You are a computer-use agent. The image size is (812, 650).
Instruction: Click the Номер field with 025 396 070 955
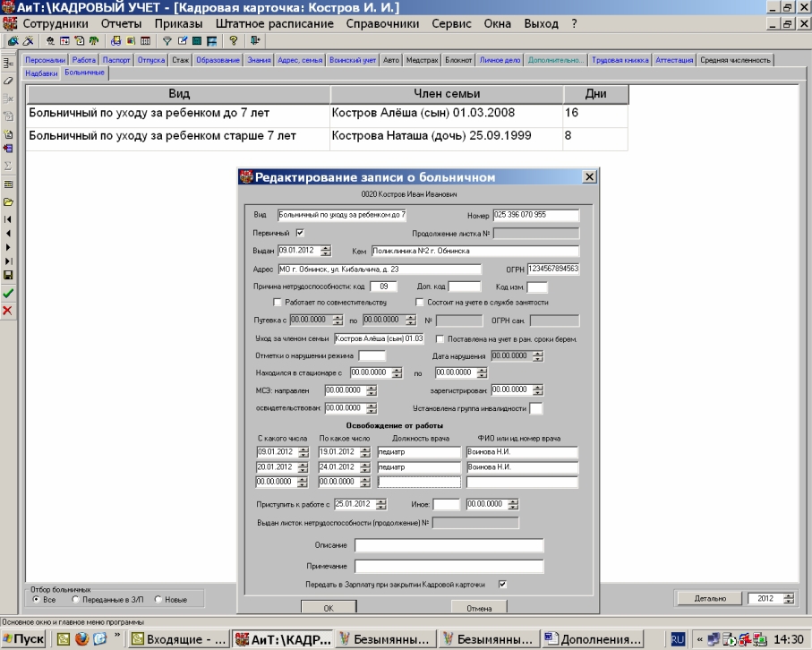(x=536, y=215)
